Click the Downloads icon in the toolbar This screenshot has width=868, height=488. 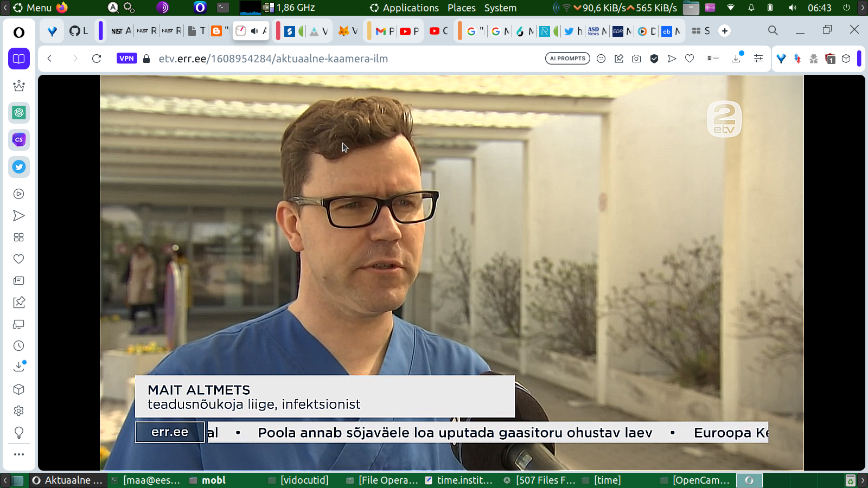(736, 59)
